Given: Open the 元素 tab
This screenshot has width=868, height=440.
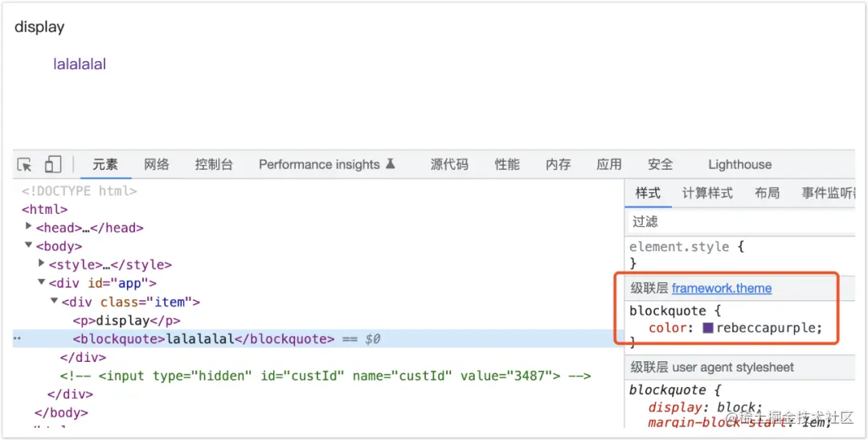Looking at the screenshot, I should coord(105,165).
